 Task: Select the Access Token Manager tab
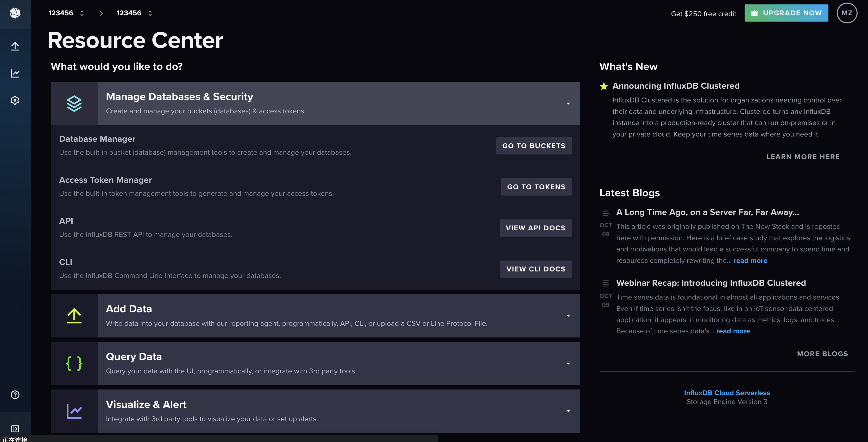coord(105,179)
